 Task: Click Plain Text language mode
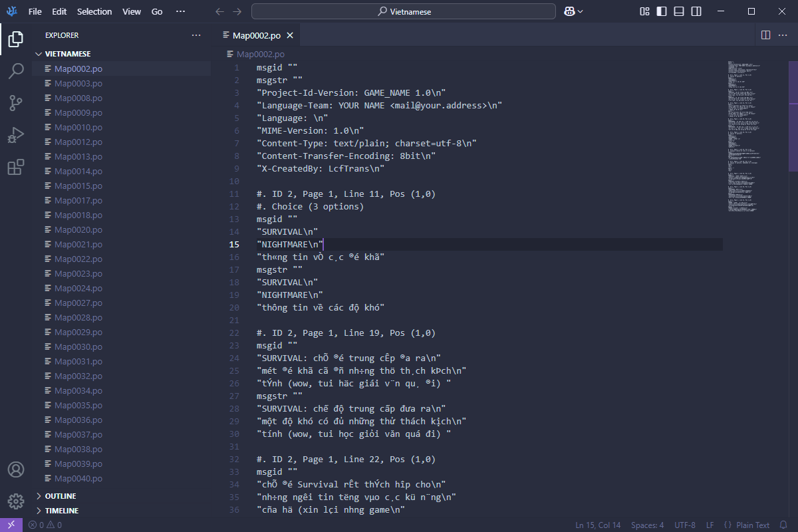pyautogui.click(x=752, y=525)
